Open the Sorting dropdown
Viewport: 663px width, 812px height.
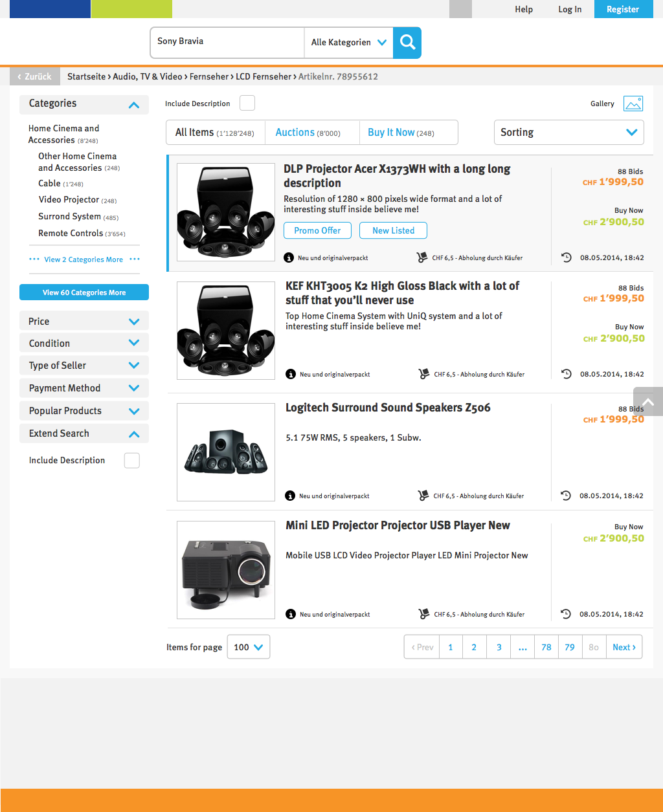point(569,132)
